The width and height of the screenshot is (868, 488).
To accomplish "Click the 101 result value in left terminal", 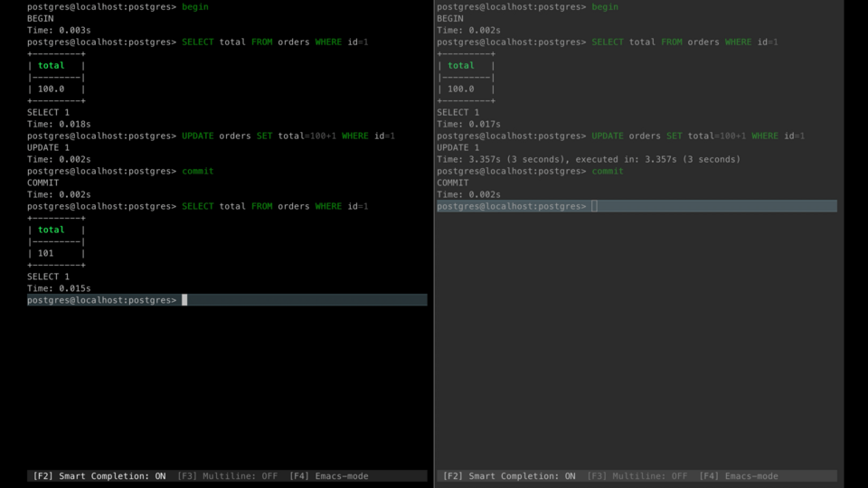I will (x=45, y=253).
